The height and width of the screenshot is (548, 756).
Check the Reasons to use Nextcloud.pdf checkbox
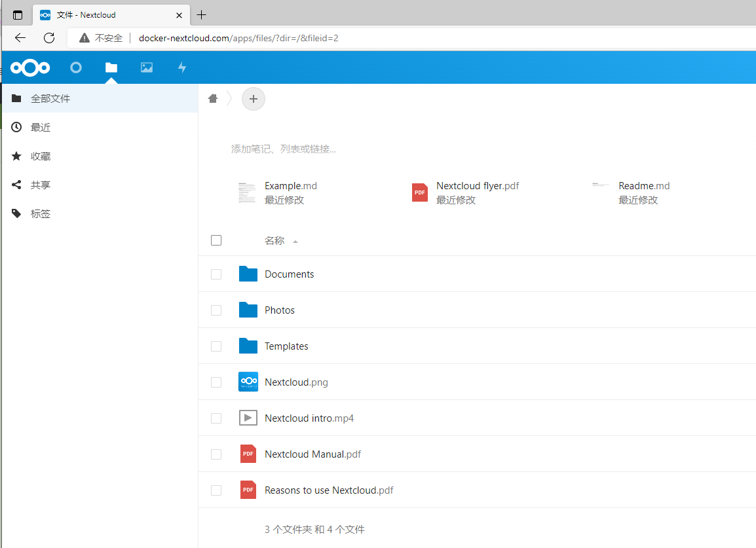216,490
